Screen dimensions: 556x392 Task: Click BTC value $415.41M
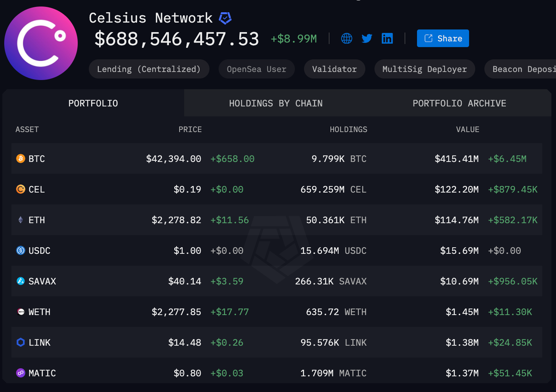[x=456, y=158]
